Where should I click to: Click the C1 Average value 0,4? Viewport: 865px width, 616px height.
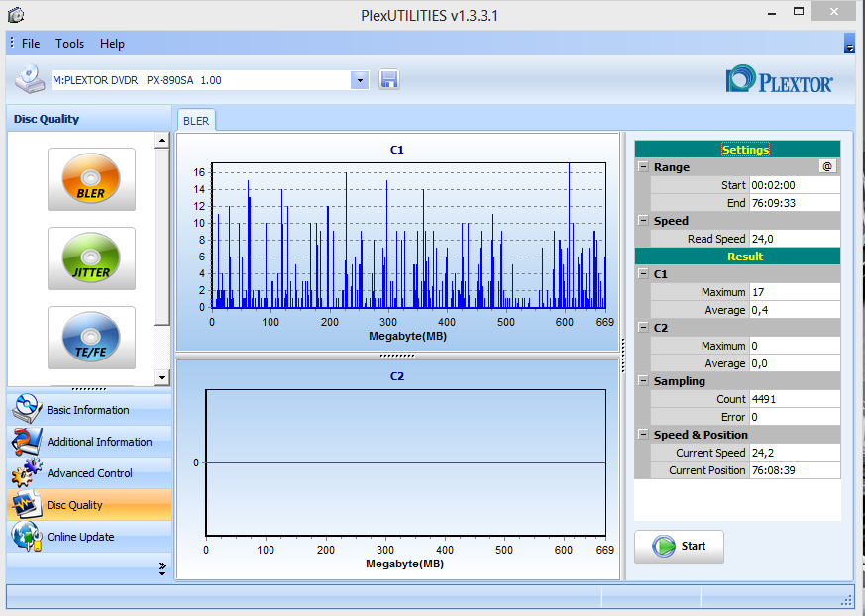click(x=795, y=310)
